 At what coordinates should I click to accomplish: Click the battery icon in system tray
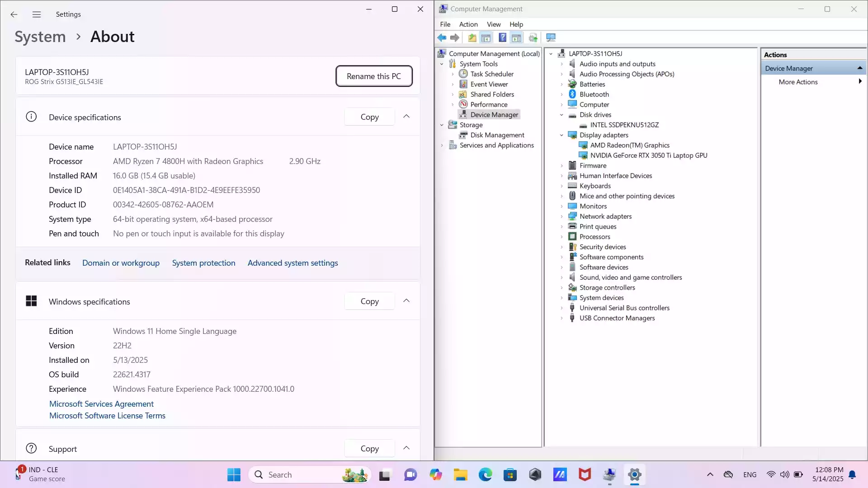click(x=798, y=475)
